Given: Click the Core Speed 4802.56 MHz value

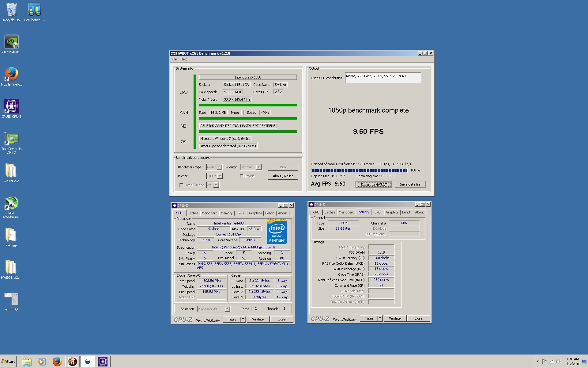Looking at the screenshot, I should click(211, 281).
